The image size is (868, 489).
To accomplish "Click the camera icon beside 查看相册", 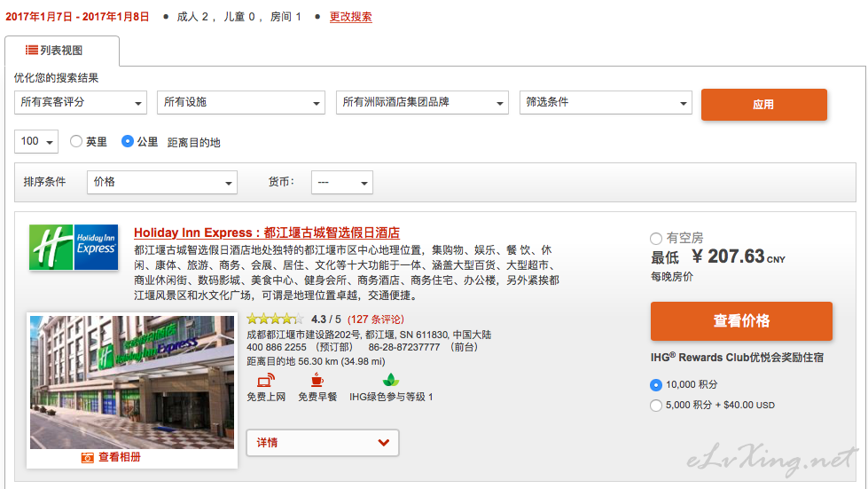I will tap(88, 457).
